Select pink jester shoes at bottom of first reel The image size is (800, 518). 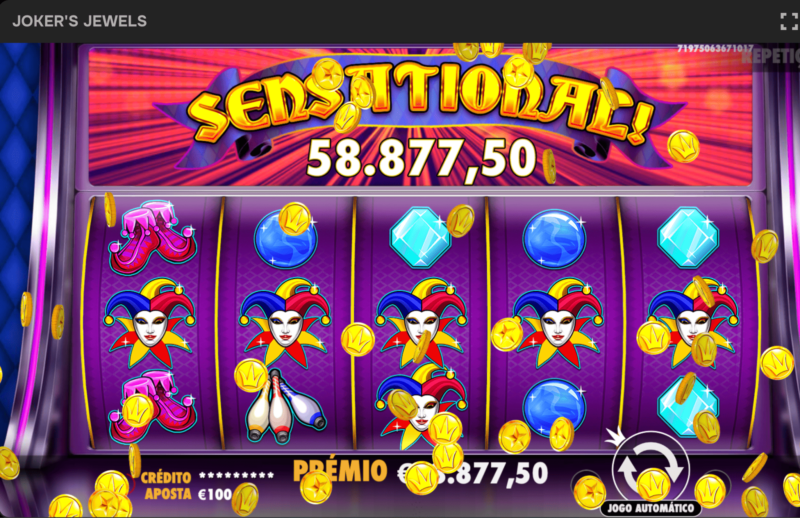pos(152,407)
